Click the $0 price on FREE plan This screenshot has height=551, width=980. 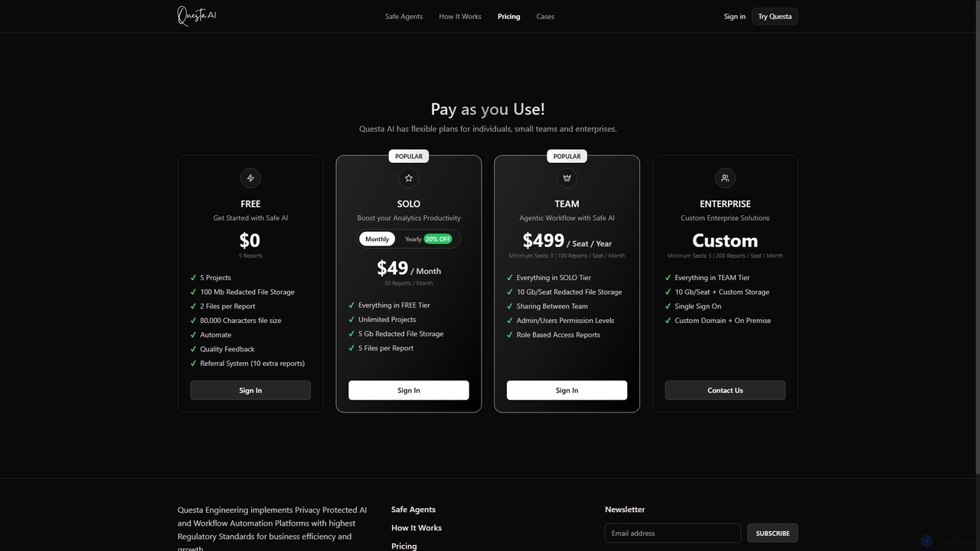250,240
